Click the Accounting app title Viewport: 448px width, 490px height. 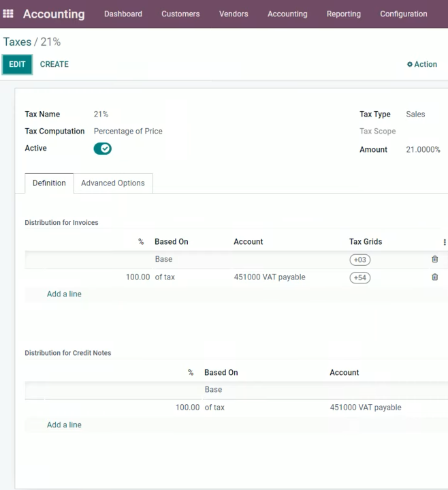pyautogui.click(x=54, y=14)
